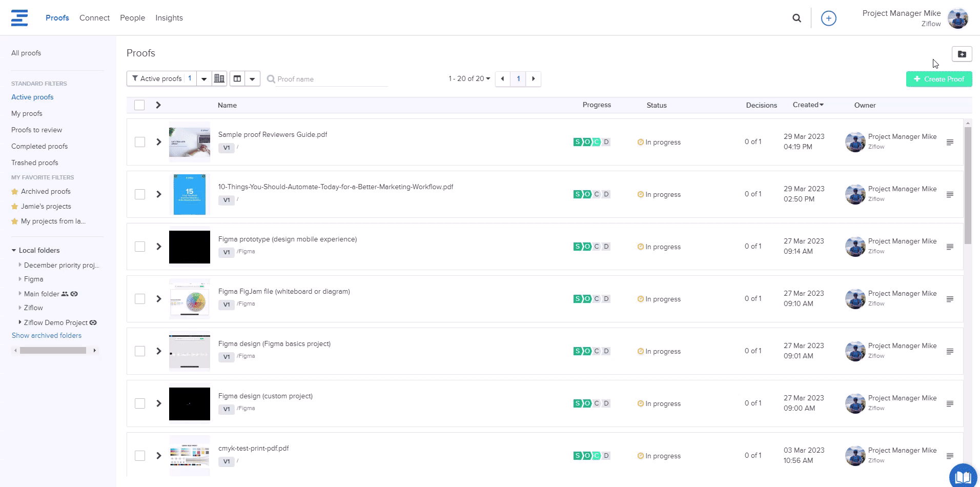Check the Sample proof Reviewers Guide.pdf checkbox

click(x=140, y=142)
